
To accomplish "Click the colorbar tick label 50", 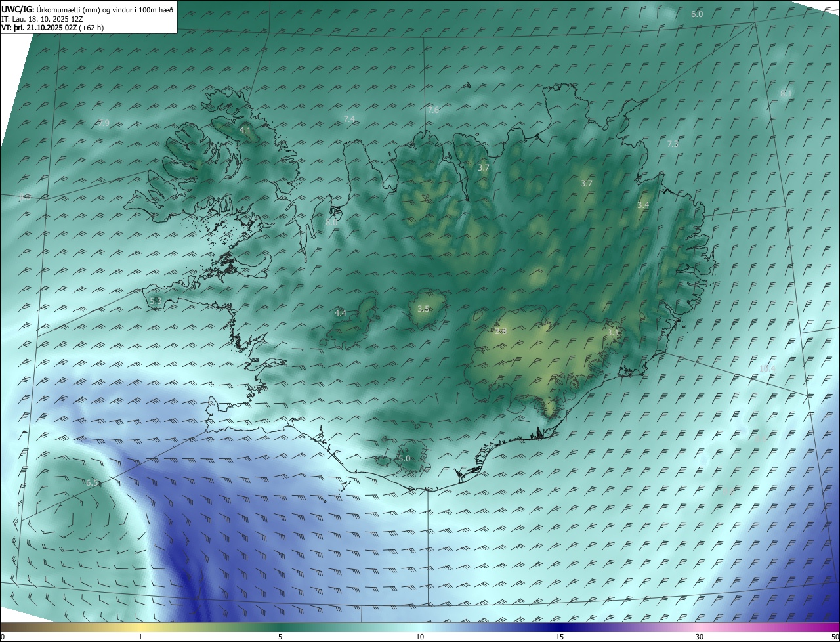I will pyautogui.click(x=835, y=637).
